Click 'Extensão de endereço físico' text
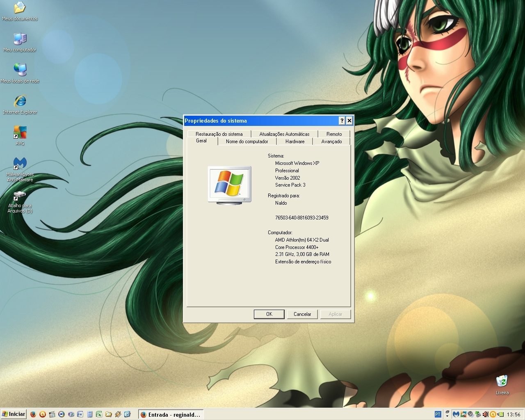Screen dimensions: 525x420 pyautogui.click(x=303, y=262)
